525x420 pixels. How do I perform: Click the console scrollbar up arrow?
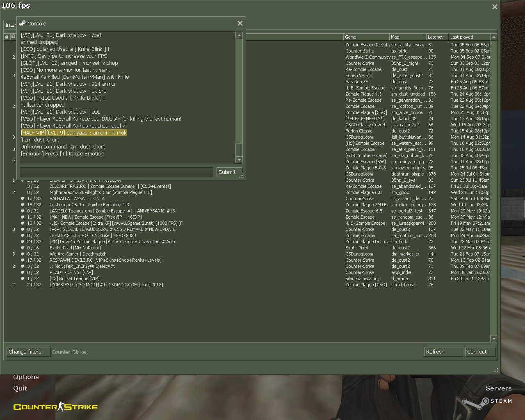coord(239,36)
